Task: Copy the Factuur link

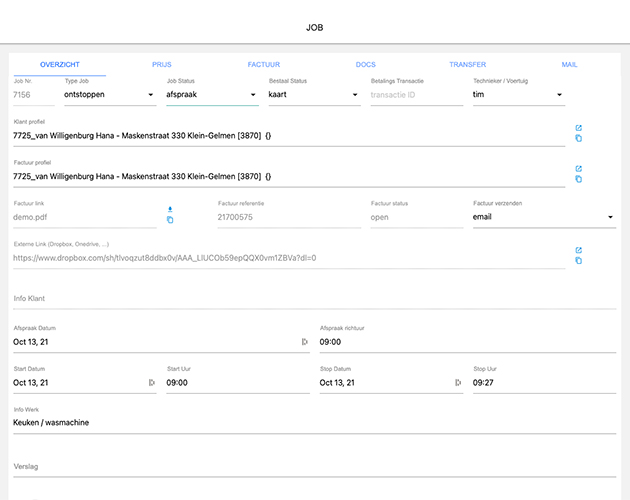Action: pyautogui.click(x=170, y=220)
